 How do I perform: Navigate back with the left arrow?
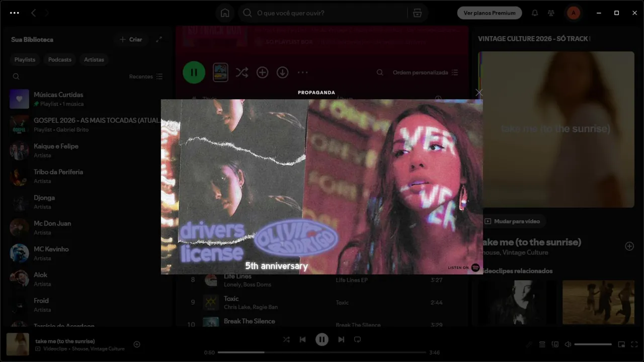point(34,13)
